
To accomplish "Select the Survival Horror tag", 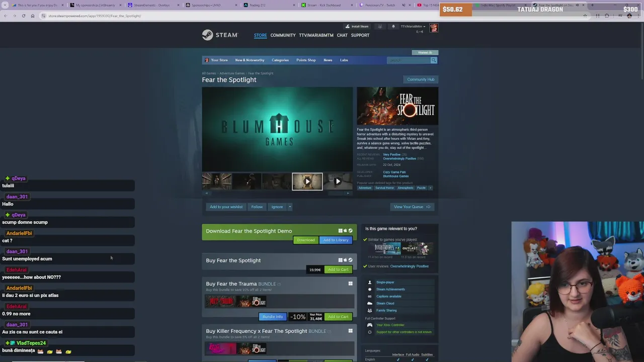I will (384, 188).
